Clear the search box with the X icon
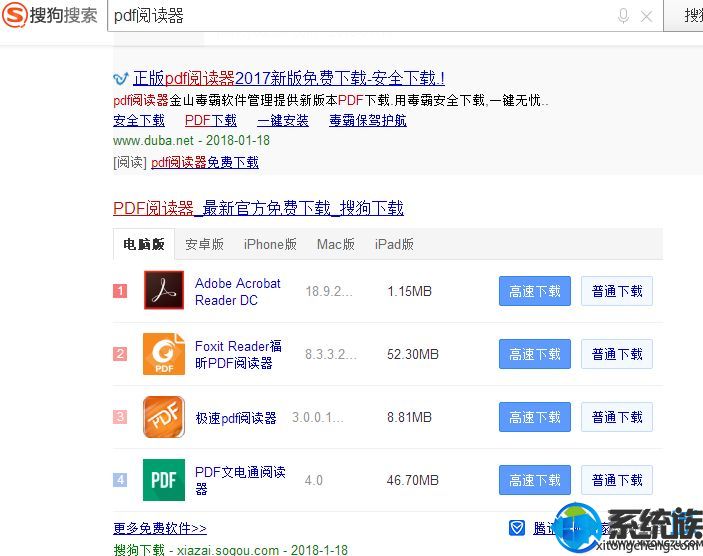The height and width of the screenshot is (556, 703). (x=646, y=17)
